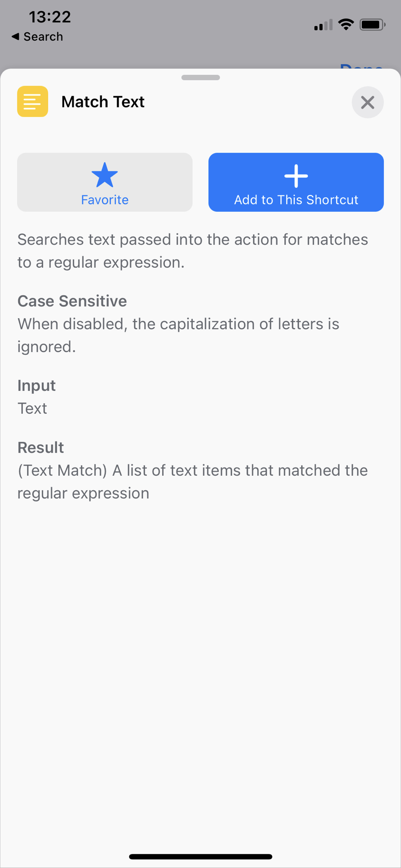This screenshot has height=868, width=401.
Task: Click the cellular signal bars icon
Action: 323,25
